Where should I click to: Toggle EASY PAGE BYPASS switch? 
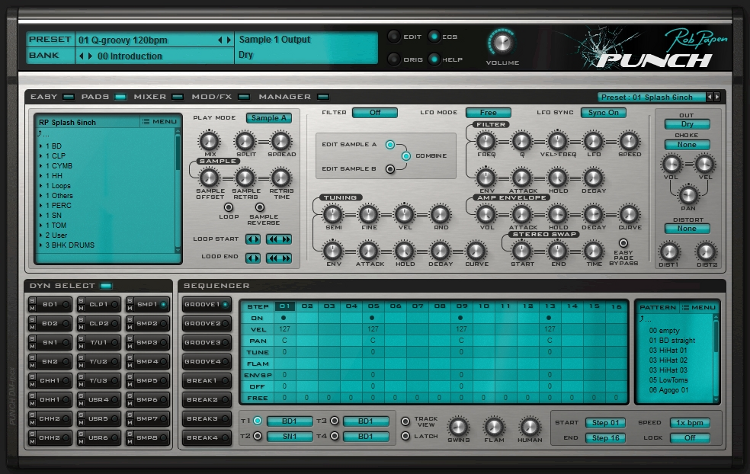pos(623,243)
